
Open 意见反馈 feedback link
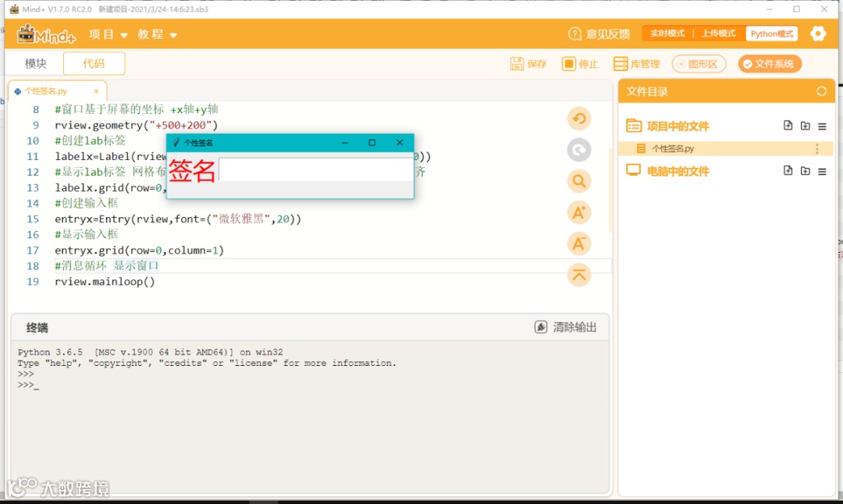click(x=599, y=34)
